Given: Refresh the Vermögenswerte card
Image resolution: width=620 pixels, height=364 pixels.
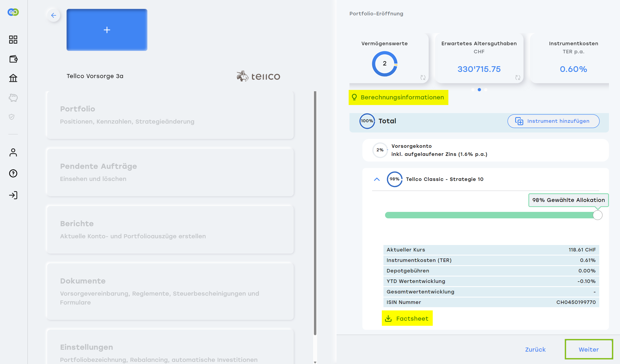Looking at the screenshot, I should 423,78.
